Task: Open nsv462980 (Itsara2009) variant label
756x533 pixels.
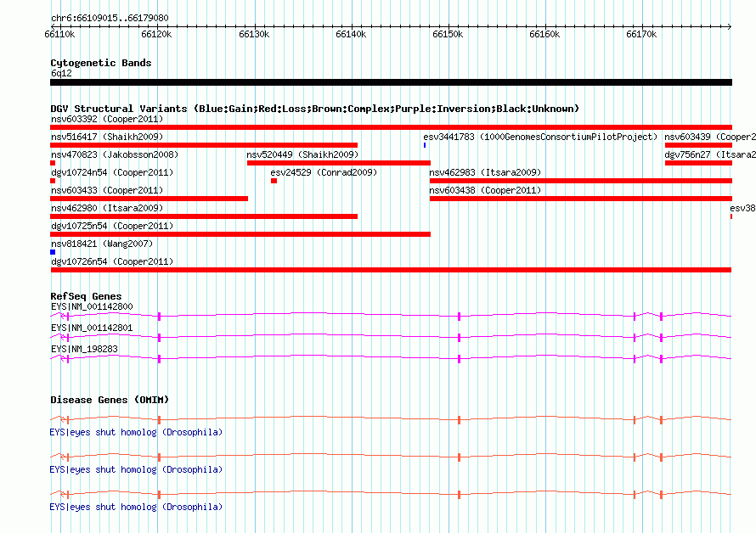Action: (107, 208)
